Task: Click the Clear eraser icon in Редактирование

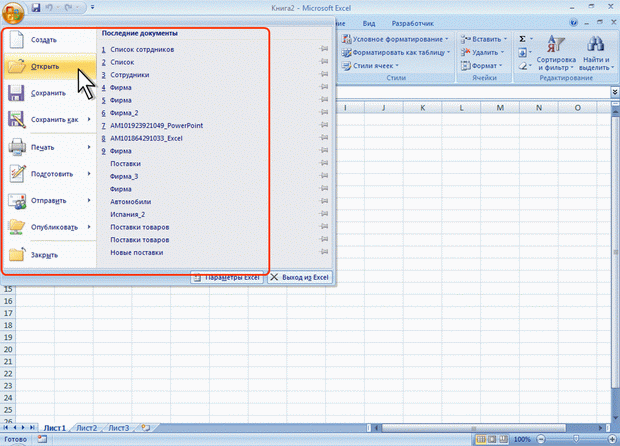Action: tap(522, 66)
